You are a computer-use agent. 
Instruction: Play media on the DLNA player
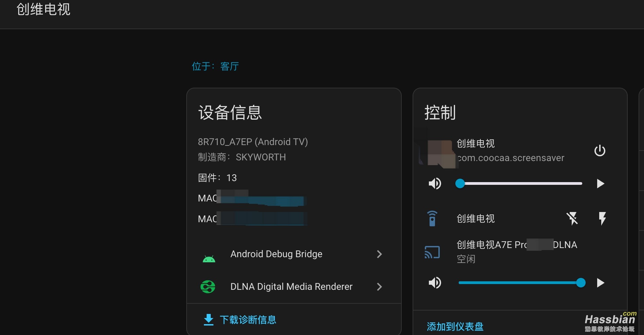(x=600, y=283)
